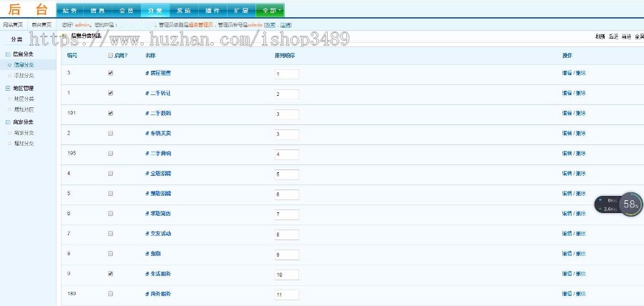Click 编辑 link for row number 191
The height and width of the screenshot is (306, 644).
click(x=567, y=113)
